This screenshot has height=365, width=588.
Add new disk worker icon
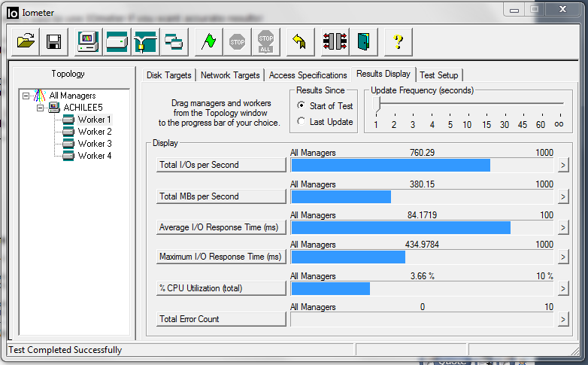click(x=117, y=41)
